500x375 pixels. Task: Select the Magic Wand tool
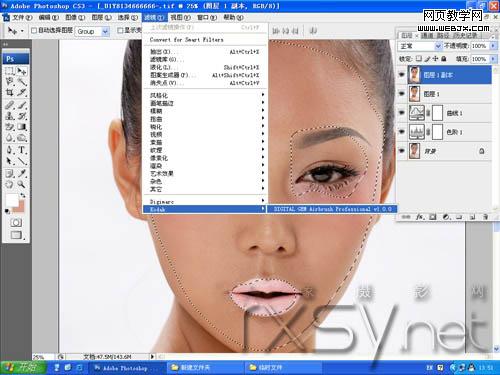[22, 81]
